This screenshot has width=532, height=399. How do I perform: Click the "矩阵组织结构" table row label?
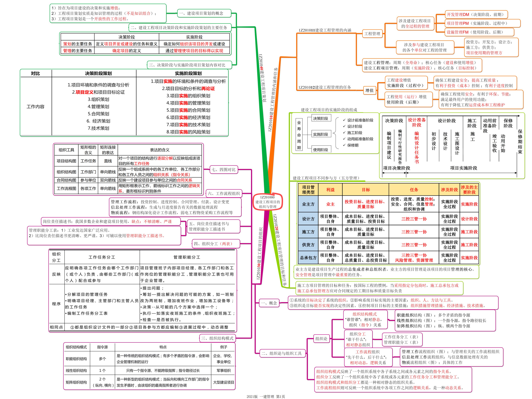[76, 382]
